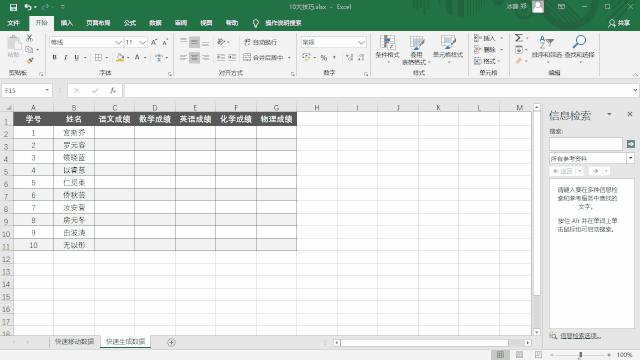Click the AutoSum sigma icon
Viewport: 640px width, 360px height.
[519, 38]
